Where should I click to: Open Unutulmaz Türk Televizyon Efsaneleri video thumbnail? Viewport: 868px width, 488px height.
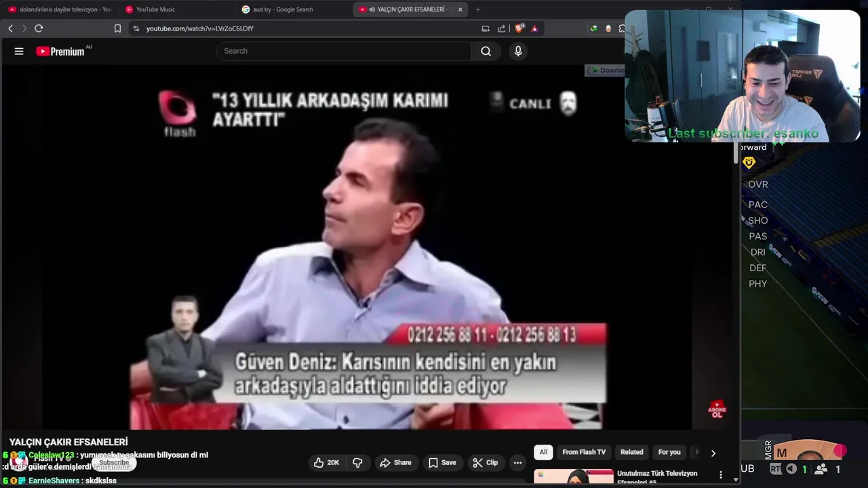click(x=574, y=477)
